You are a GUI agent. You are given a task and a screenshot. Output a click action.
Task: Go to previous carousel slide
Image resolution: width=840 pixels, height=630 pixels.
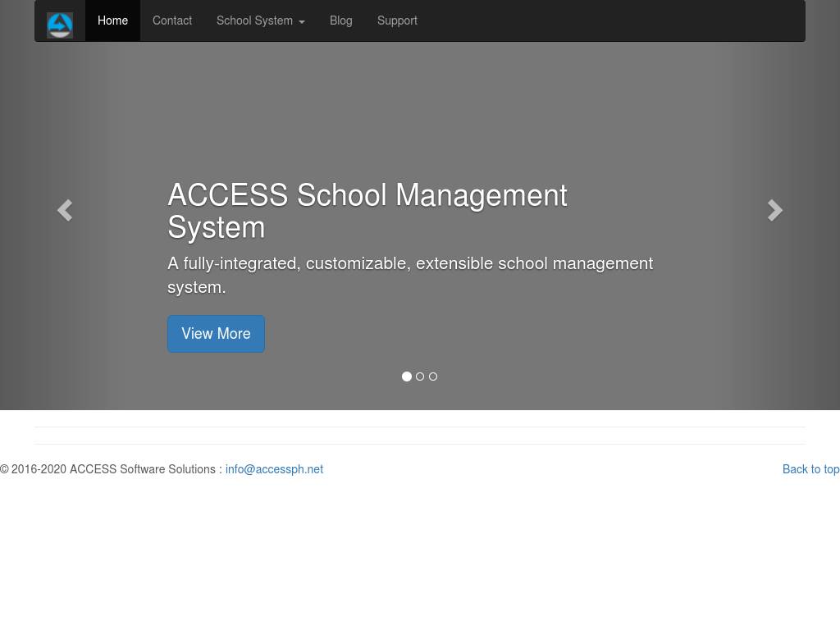click(65, 210)
